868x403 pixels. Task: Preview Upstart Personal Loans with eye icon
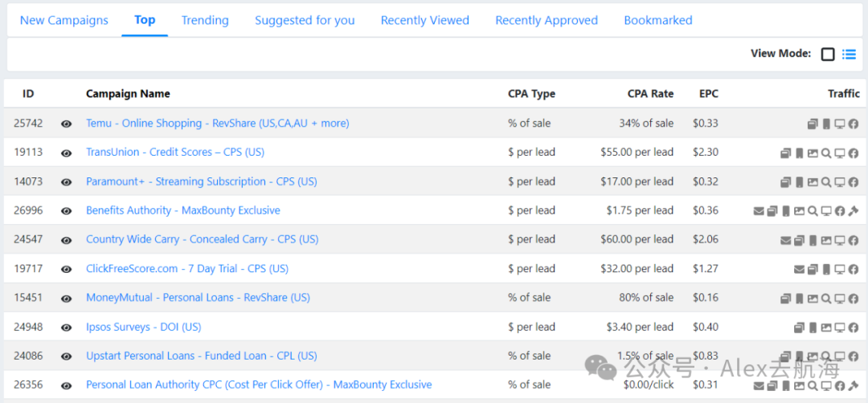[67, 356]
